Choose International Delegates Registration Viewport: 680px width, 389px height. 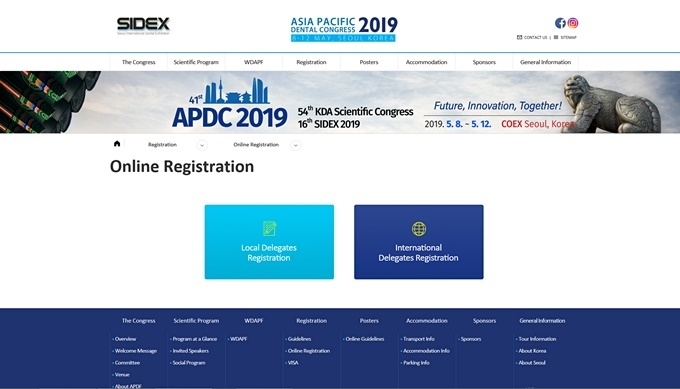click(418, 242)
